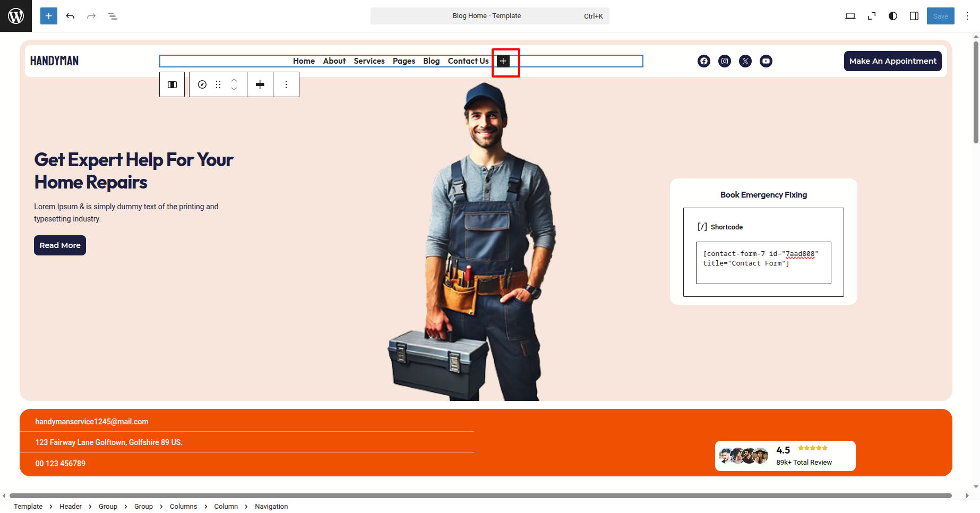Open the Document Overview list view
This screenshot has width=980, height=513.
(x=113, y=16)
